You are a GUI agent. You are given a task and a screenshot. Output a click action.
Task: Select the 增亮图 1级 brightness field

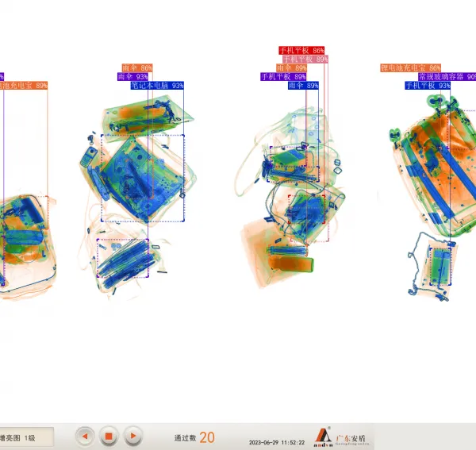click(x=27, y=437)
